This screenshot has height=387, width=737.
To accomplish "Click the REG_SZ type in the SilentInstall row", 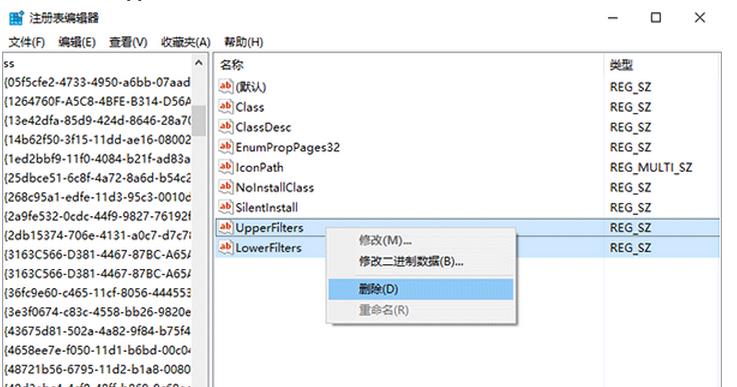I will [x=630, y=208].
